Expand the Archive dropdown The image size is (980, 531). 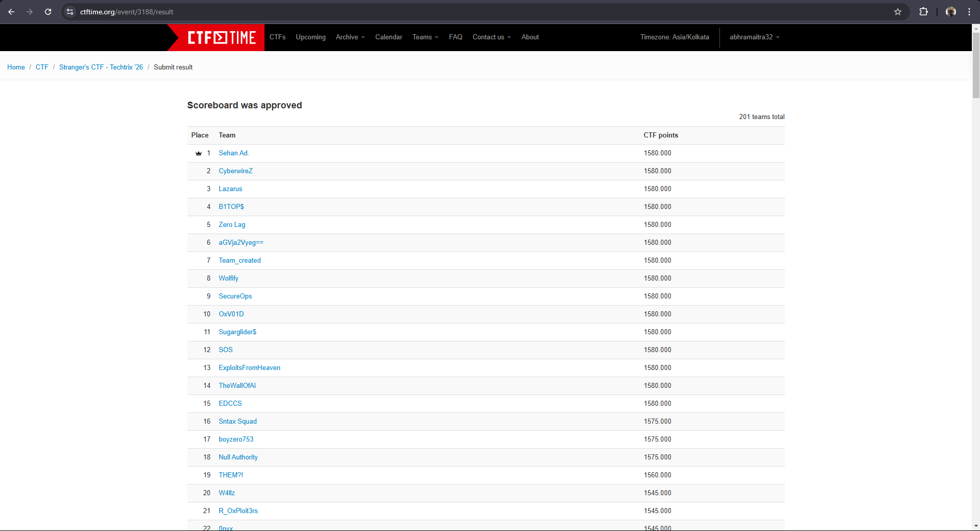(350, 37)
